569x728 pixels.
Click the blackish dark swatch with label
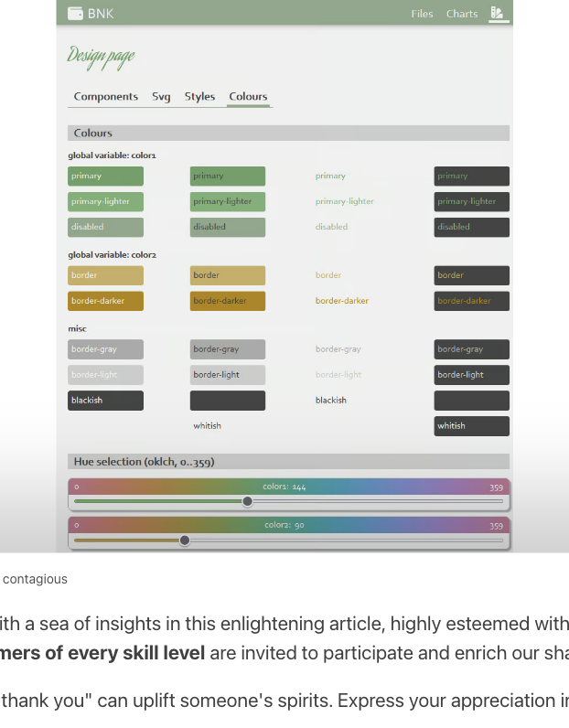point(105,401)
